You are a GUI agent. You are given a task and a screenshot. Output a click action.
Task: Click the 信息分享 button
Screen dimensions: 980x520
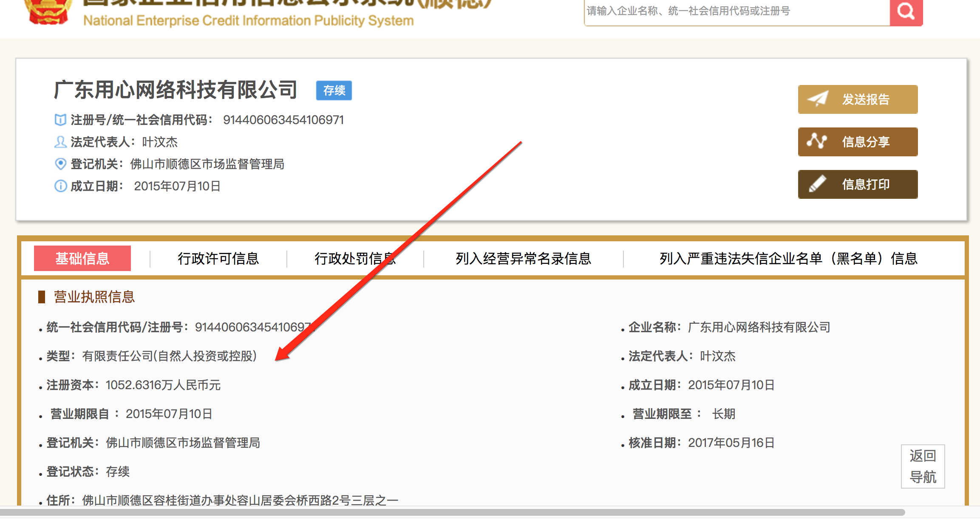858,142
